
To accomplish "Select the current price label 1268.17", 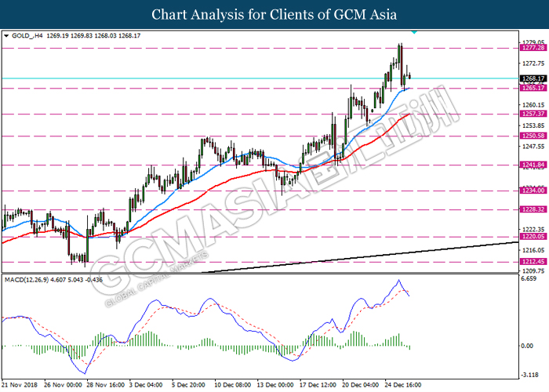I will 533,78.
